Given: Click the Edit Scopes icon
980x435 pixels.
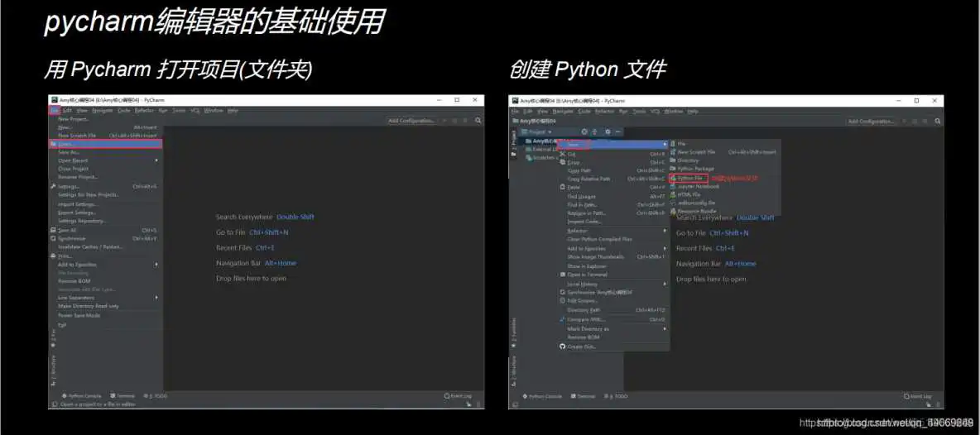Looking at the screenshot, I should click(563, 301).
